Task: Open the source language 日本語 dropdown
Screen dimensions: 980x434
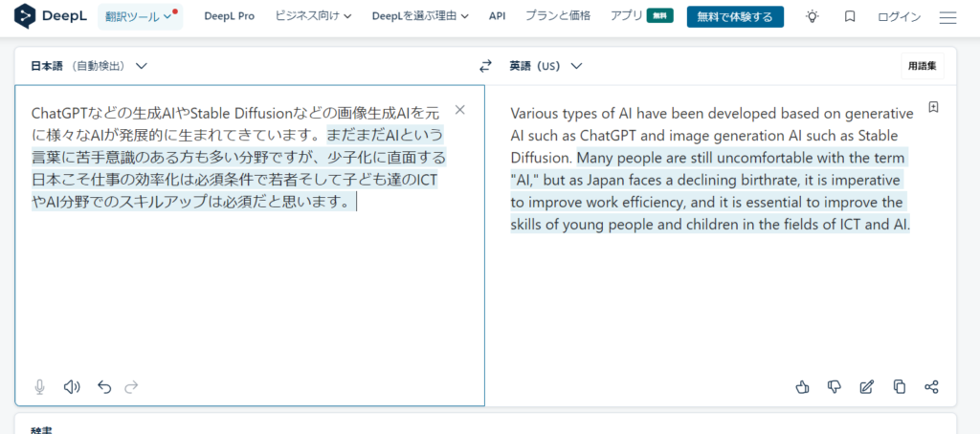Action: 89,66
